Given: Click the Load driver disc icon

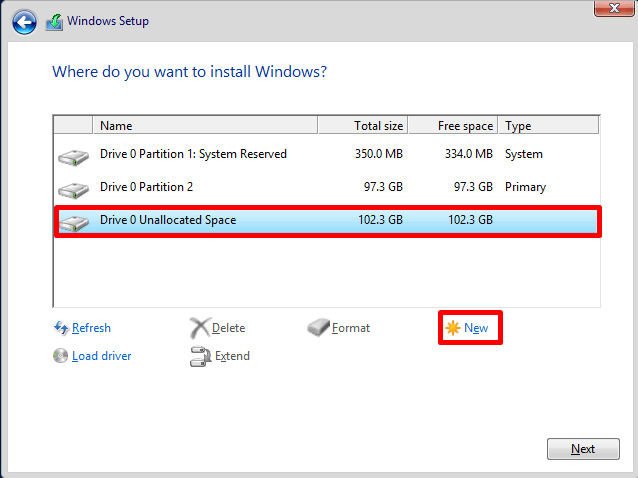Looking at the screenshot, I should pos(61,356).
